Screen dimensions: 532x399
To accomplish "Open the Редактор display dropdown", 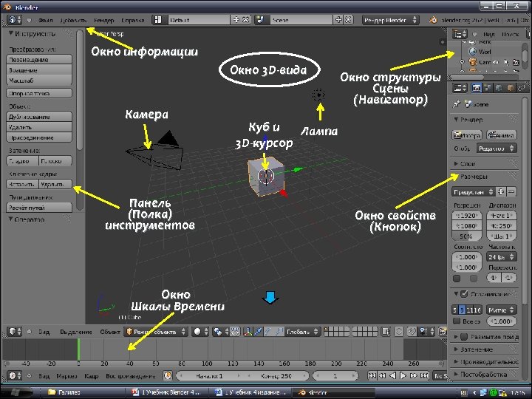I will (x=497, y=149).
